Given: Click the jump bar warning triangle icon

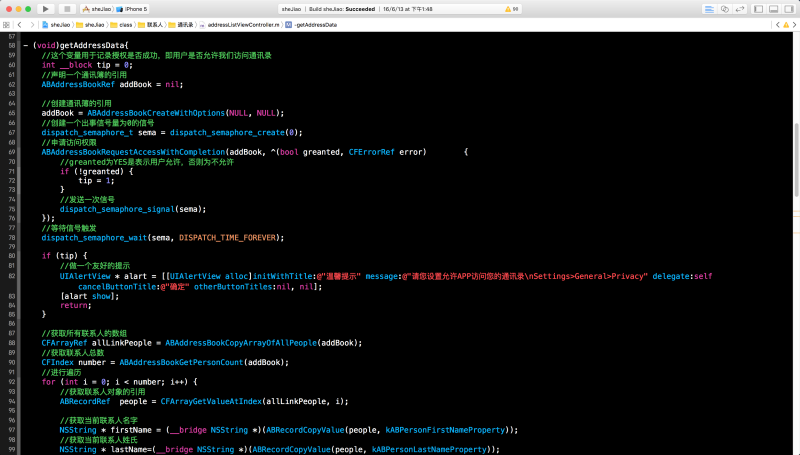Looking at the screenshot, I should [x=786, y=24].
